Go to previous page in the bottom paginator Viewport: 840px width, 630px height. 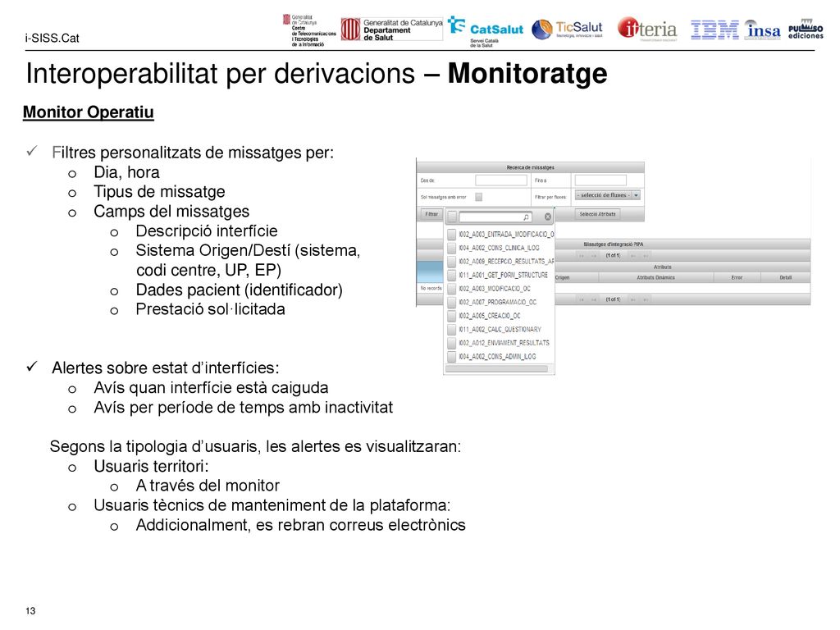coord(594,299)
